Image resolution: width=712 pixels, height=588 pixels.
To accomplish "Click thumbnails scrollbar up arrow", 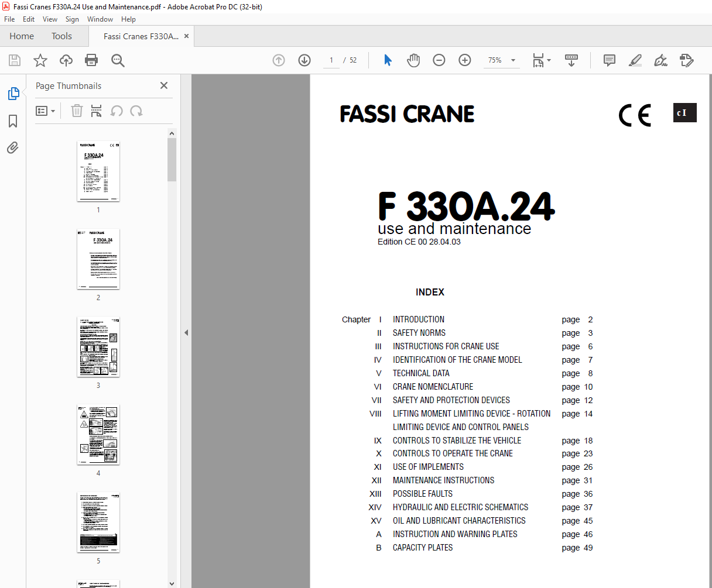I will click(172, 133).
